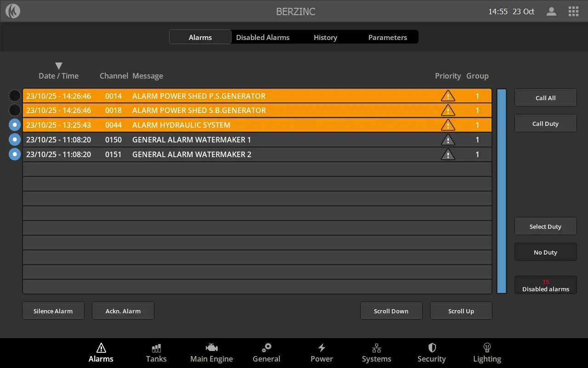Click the blue alarm list scrollbar
Image resolution: width=588 pixels, height=368 pixels.
click(502, 191)
